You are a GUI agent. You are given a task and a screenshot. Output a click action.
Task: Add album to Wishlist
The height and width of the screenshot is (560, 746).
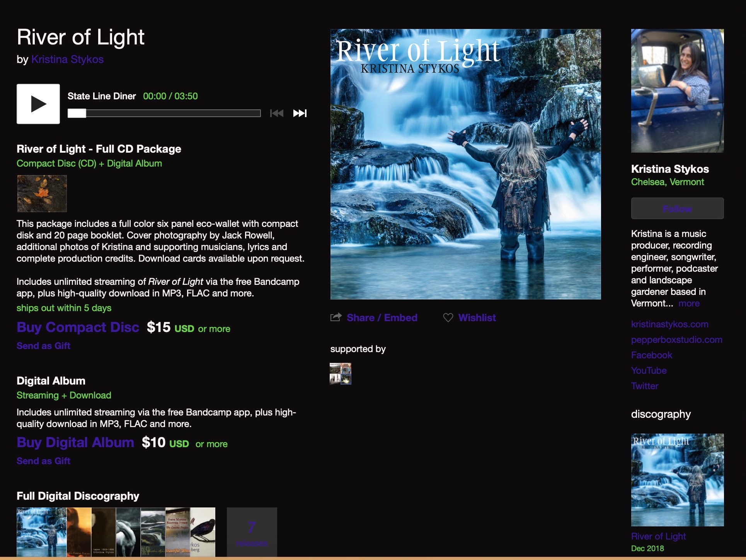click(477, 318)
